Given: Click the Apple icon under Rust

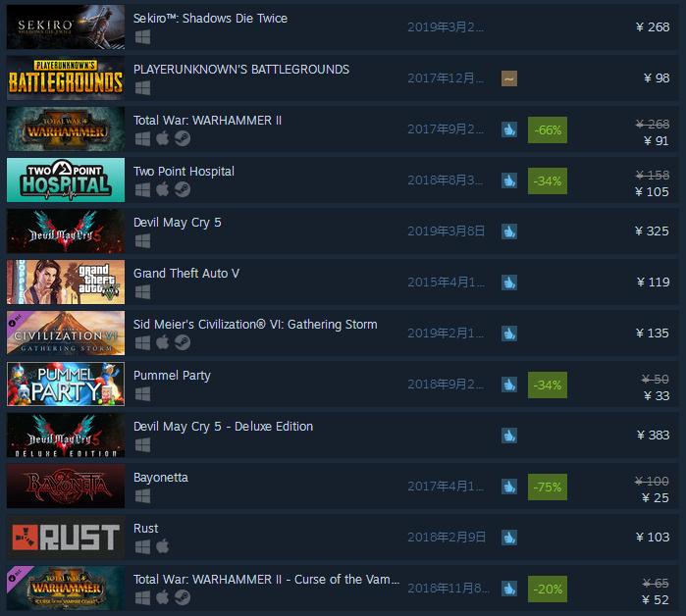Looking at the screenshot, I should [163, 546].
